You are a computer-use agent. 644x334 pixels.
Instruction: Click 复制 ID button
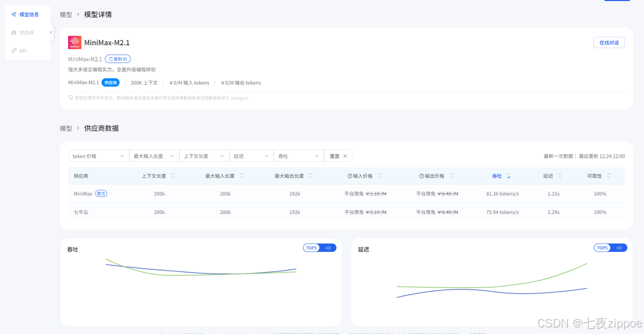click(x=118, y=59)
